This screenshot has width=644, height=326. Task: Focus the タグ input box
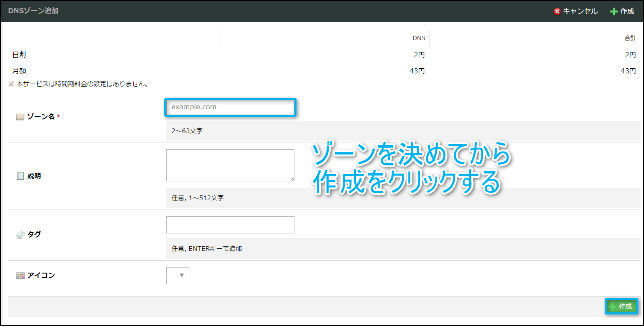click(x=230, y=225)
